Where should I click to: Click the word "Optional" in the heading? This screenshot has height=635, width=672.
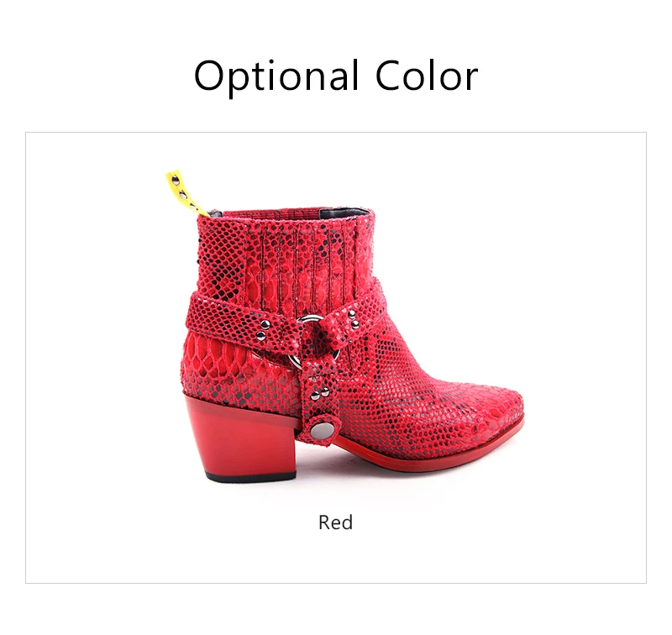point(276,77)
